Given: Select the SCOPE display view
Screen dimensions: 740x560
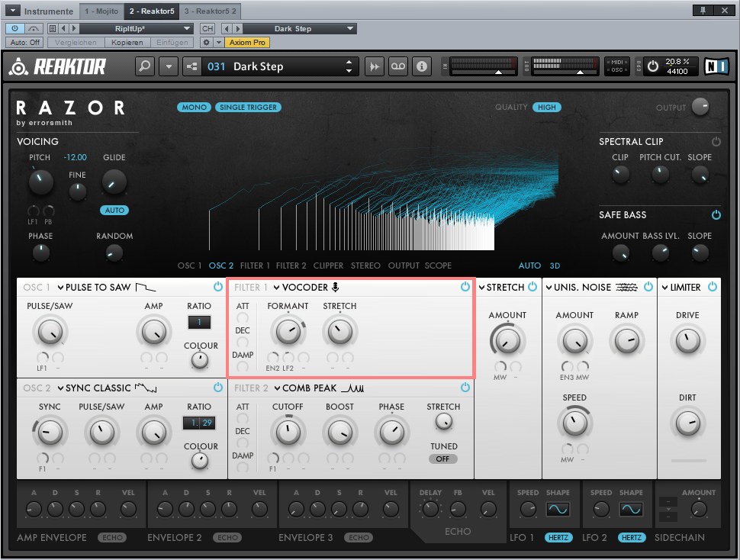Looking at the screenshot, I should point(438,266).
